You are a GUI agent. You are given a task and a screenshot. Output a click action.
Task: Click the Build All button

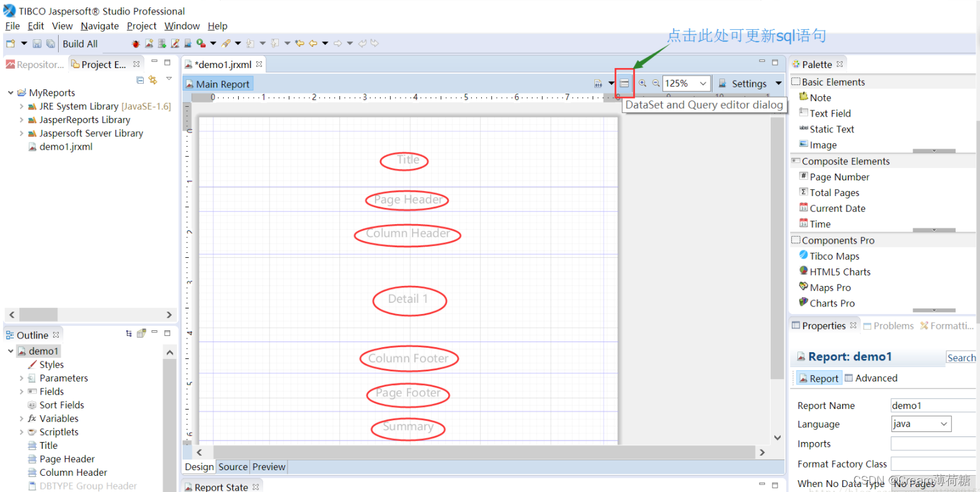point(80,44)
